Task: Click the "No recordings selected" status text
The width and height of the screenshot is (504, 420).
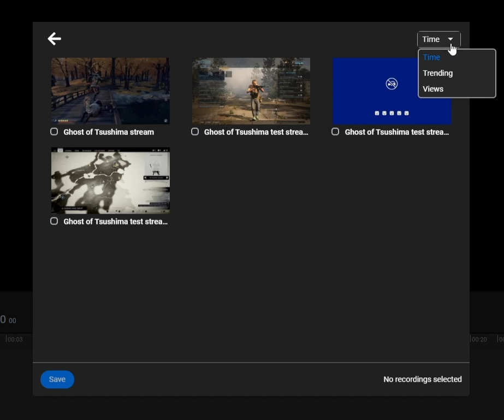Action: (422, 380)
